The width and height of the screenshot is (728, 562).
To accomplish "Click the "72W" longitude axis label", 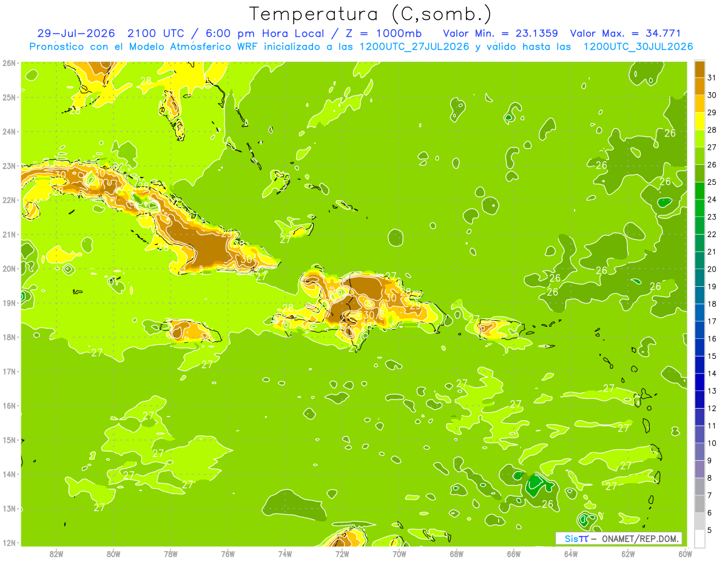I will [342, 554].
